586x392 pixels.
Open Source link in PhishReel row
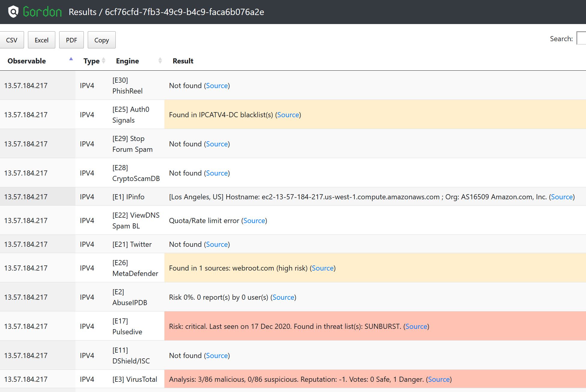217,86
